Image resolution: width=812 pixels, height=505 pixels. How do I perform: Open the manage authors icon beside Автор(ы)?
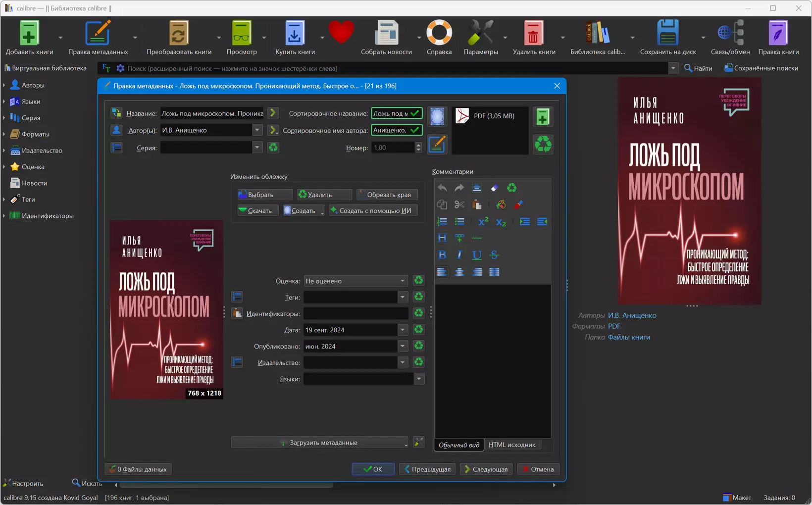(116, 130)
